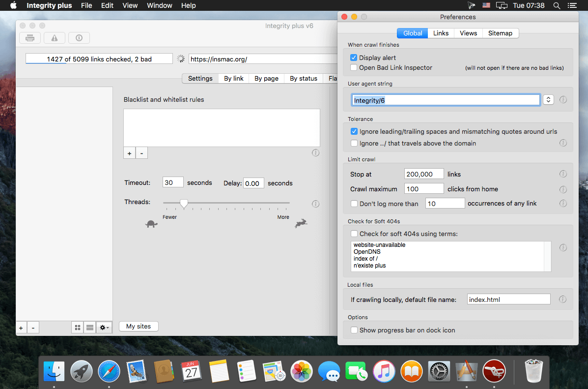Open Trash from the dock
588x389 pixels.
[x=534, y=371]
